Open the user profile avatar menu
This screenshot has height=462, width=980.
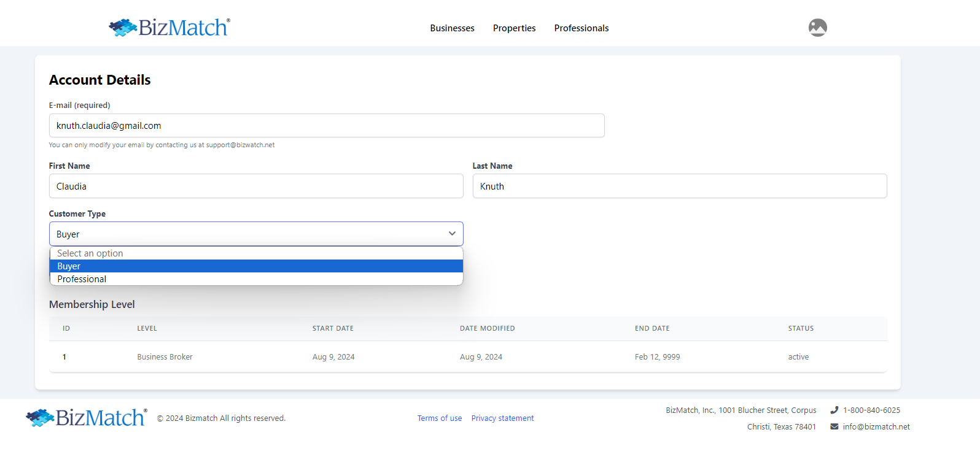pos(817,28)
